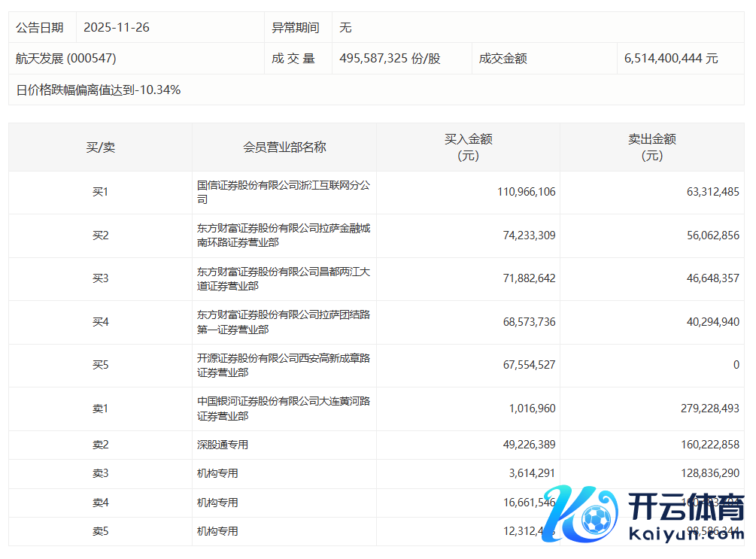Click the 深股通专用 row name
Screen dimensions: 756x559
coord(223,445)
